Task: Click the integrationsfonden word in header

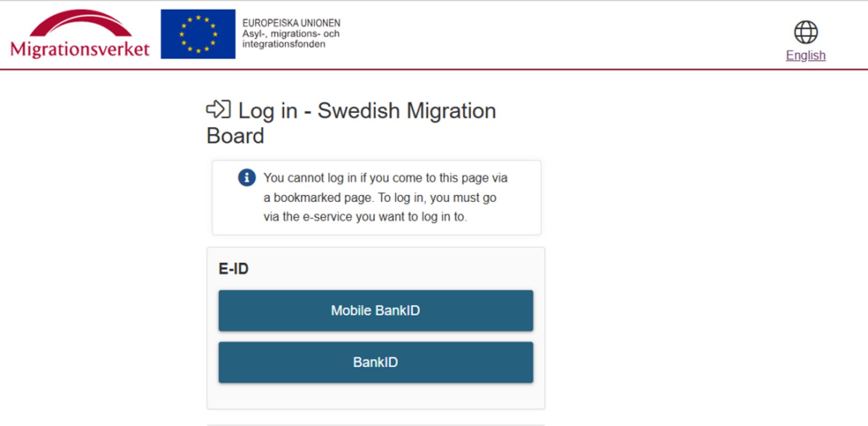Action: [283, 44]
